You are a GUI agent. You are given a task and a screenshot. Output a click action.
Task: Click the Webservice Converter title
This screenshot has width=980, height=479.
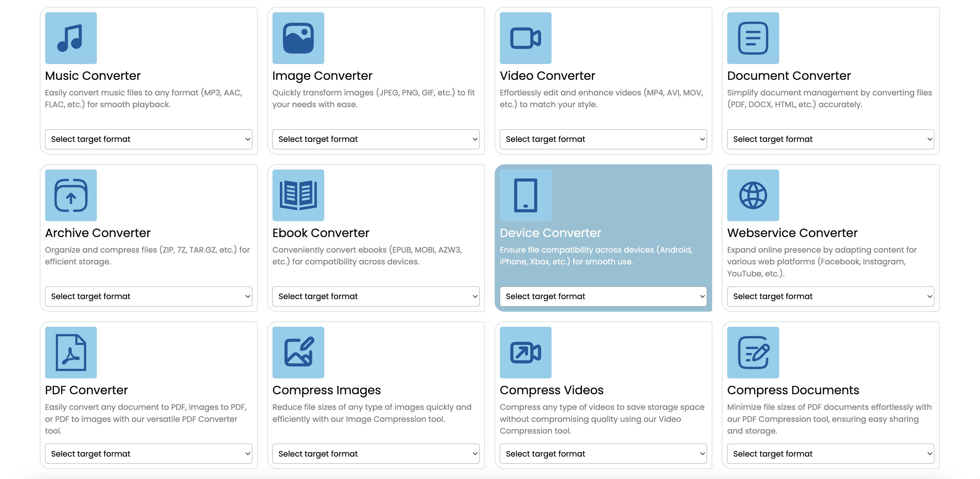(792, 233)
